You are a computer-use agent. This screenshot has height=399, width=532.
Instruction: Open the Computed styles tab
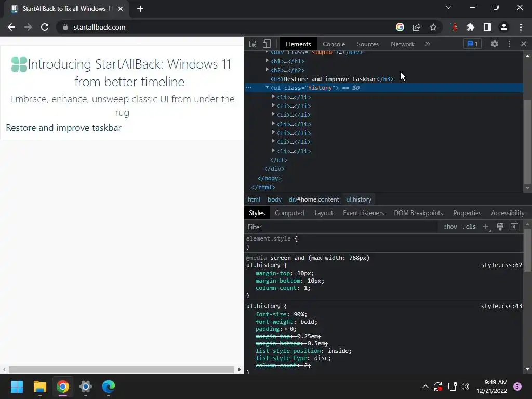(x=289, y=212)
